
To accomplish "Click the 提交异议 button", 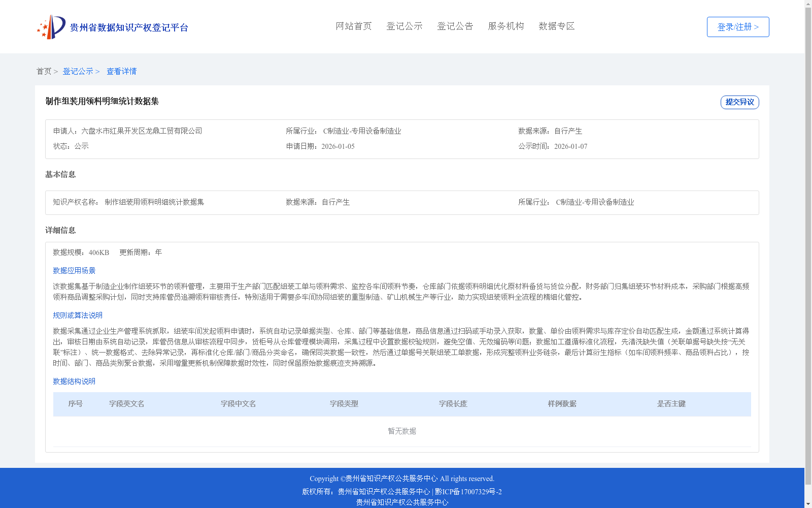I will pos(740,102).
